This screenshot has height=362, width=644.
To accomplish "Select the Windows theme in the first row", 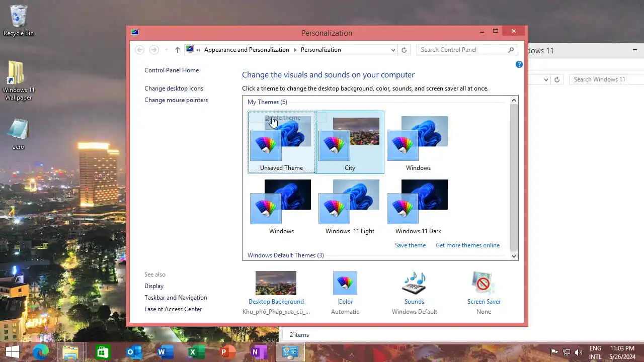I will [x=418, y=142].
